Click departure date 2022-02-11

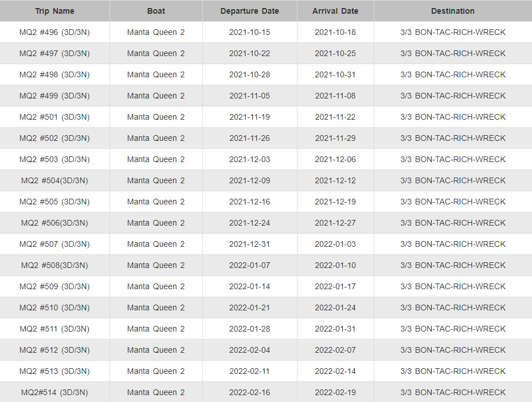coord(250,371)
